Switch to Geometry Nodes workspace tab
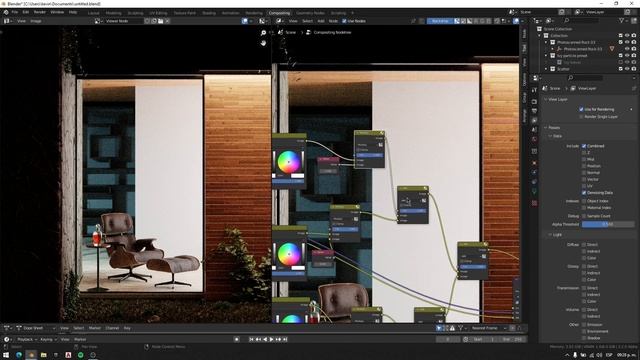640x360 pixels. click(310, 13)
